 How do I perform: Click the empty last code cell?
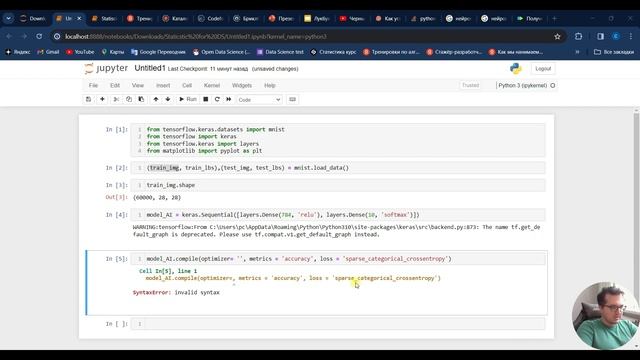tap(338, 324)
